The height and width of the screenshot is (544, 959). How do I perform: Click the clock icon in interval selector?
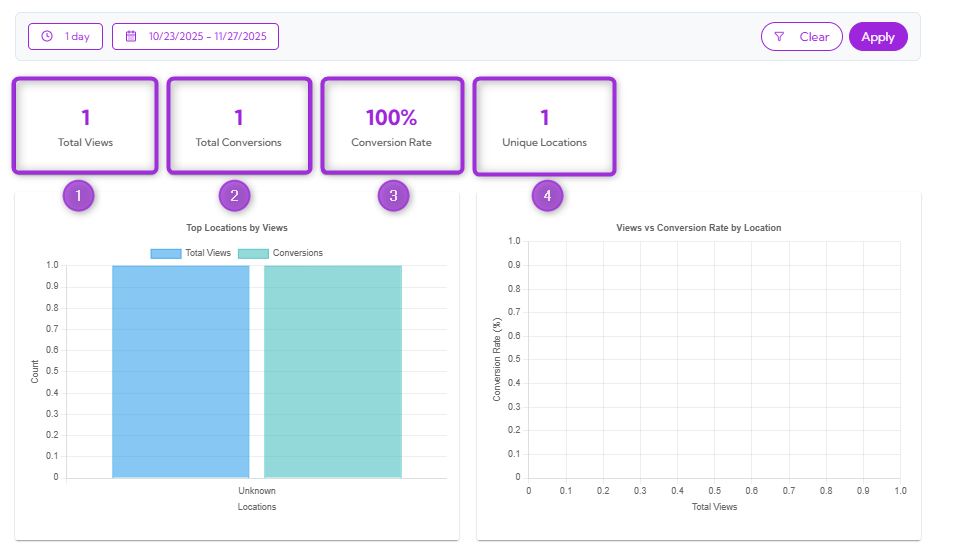[x=47, y=37]
